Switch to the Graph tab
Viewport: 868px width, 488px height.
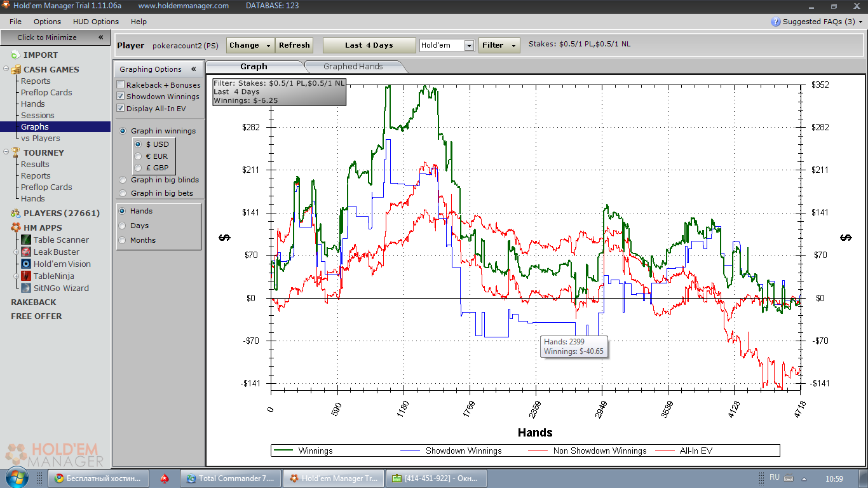(254, 67)
